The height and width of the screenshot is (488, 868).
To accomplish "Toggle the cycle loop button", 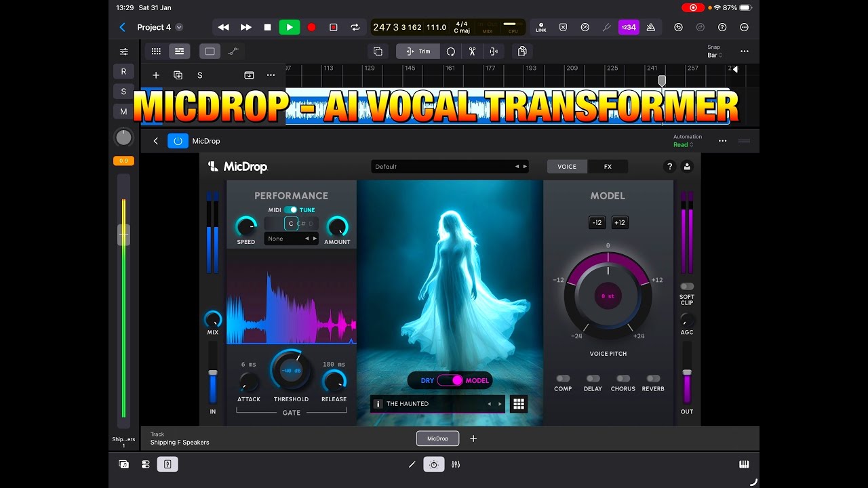I will click(355, 27).
